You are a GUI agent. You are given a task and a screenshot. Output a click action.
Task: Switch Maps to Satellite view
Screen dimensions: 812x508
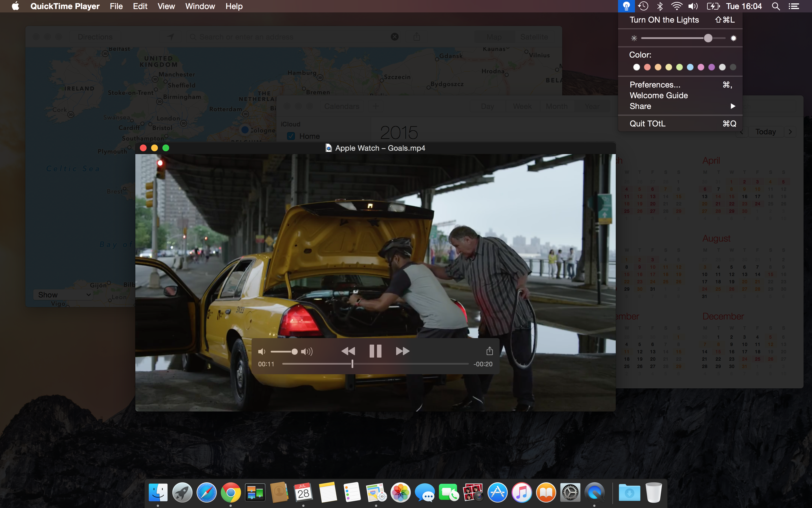click(534, 37)
